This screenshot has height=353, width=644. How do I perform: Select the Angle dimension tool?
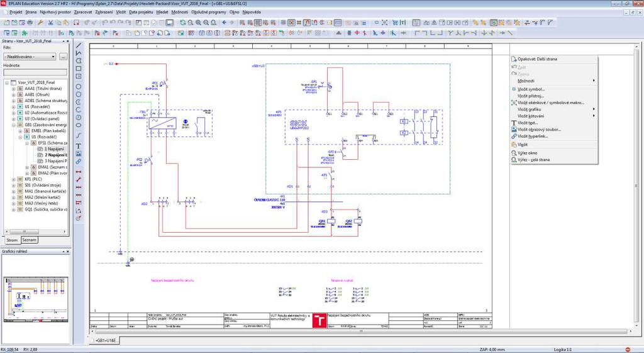79,210
